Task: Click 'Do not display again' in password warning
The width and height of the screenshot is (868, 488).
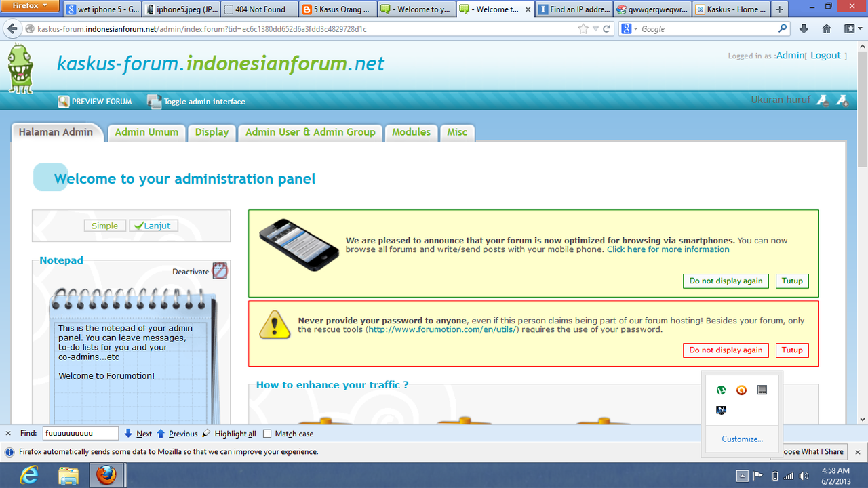Action: click(726, 350)
